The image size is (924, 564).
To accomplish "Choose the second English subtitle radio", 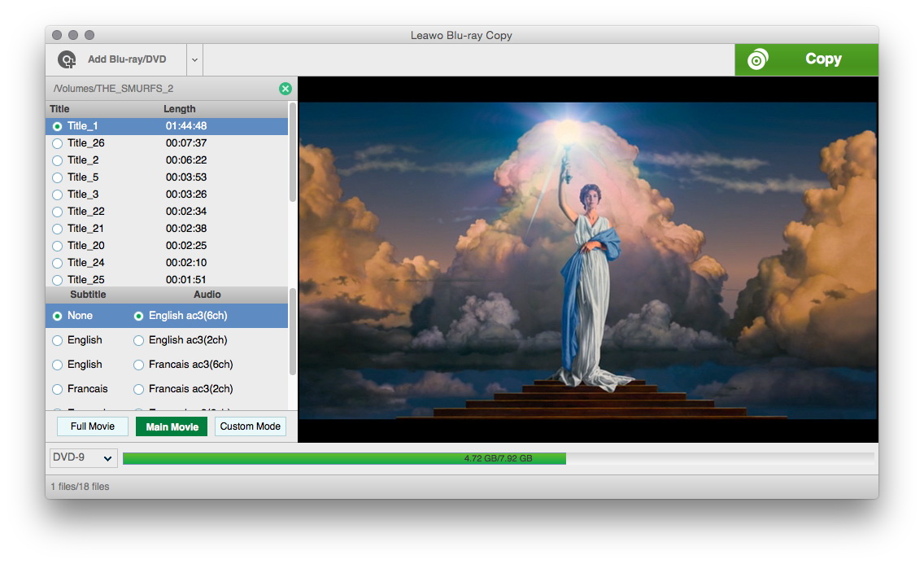I will 57,365.
